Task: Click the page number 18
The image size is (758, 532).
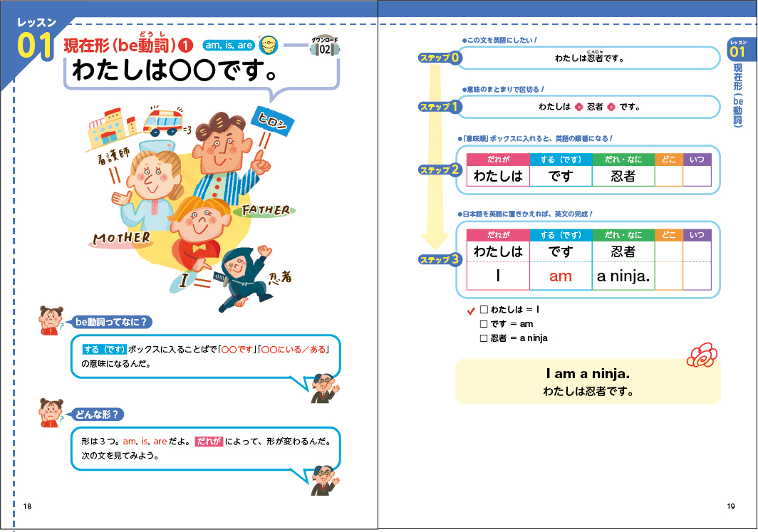Action: [28, 506]
